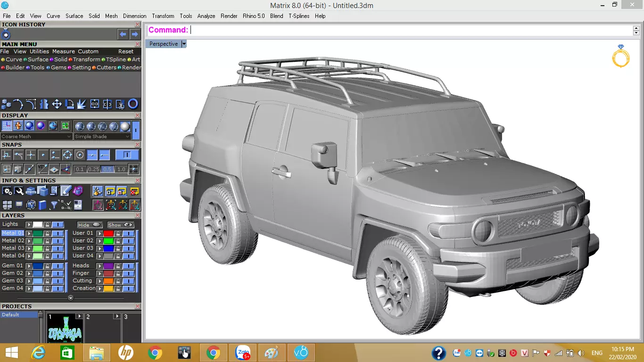Viewport: 644px width, 362px height.
Task: Toggle User 01 layer on/off switch
Action: pos(128,233)
